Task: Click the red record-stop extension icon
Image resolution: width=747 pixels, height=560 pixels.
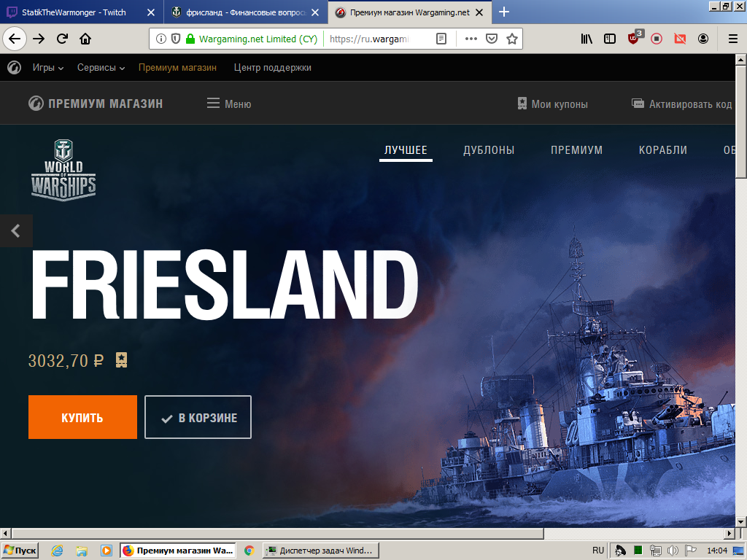Action: [657, 39]
